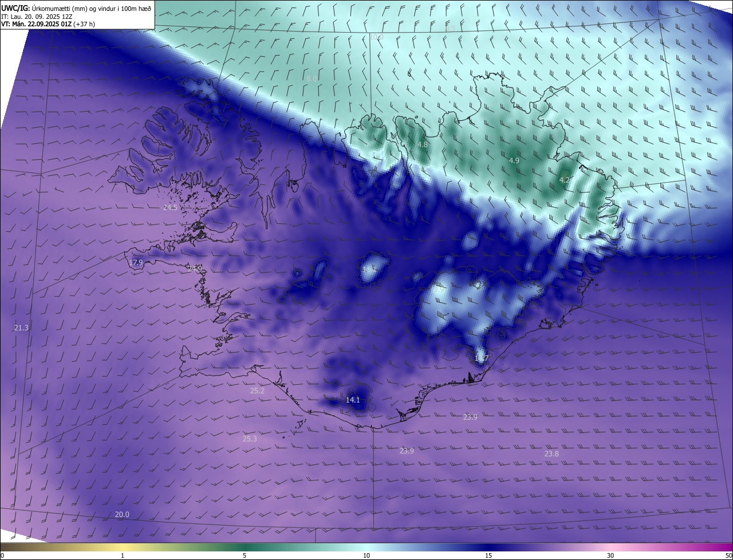The image size is (733, 560).
Task: Click the color scale label 0
Action: (2, 555)
